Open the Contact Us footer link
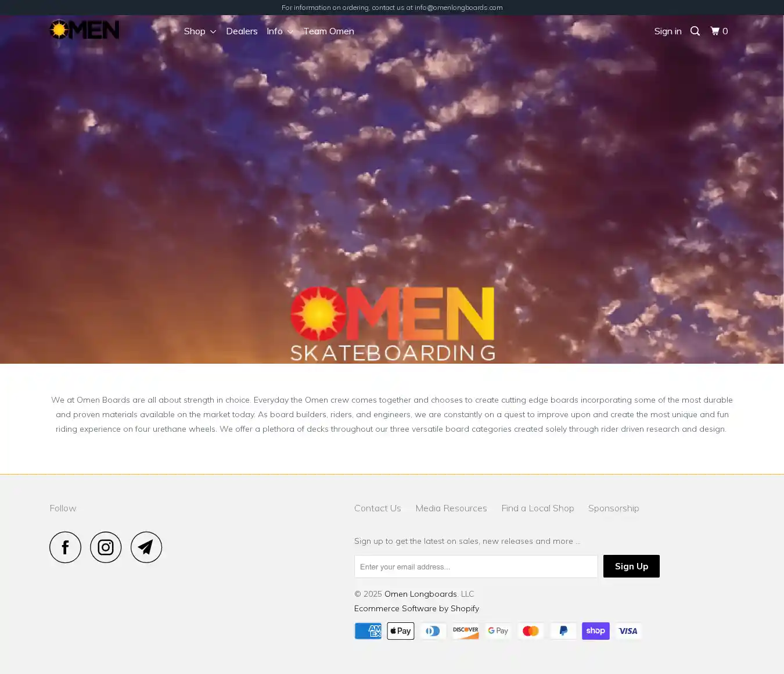 point(377,508)
